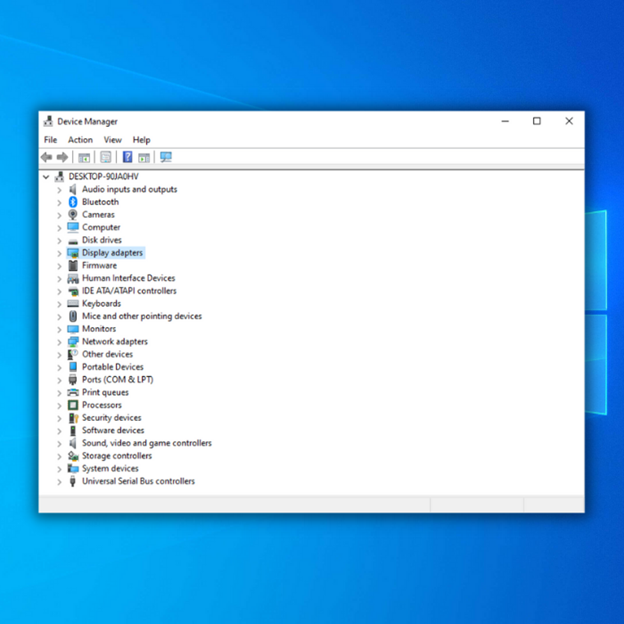
Task: Select Sound, video and game controllers label
Action: tap(147, 443)
